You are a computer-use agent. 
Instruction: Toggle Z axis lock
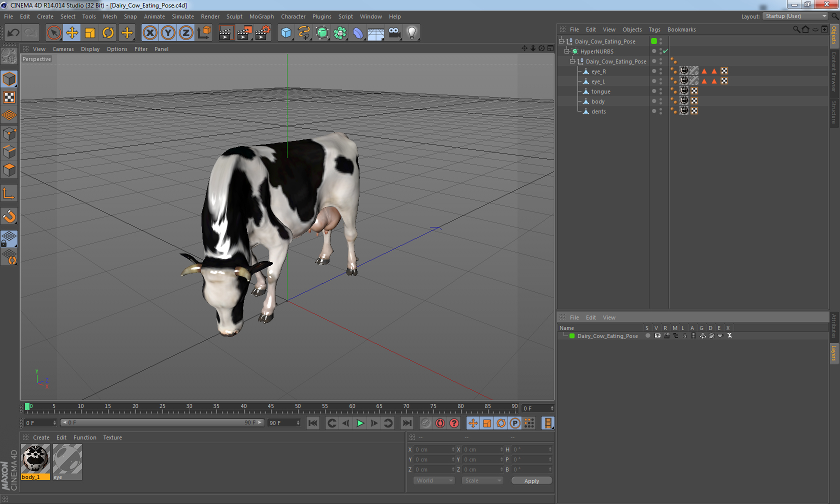186,33
